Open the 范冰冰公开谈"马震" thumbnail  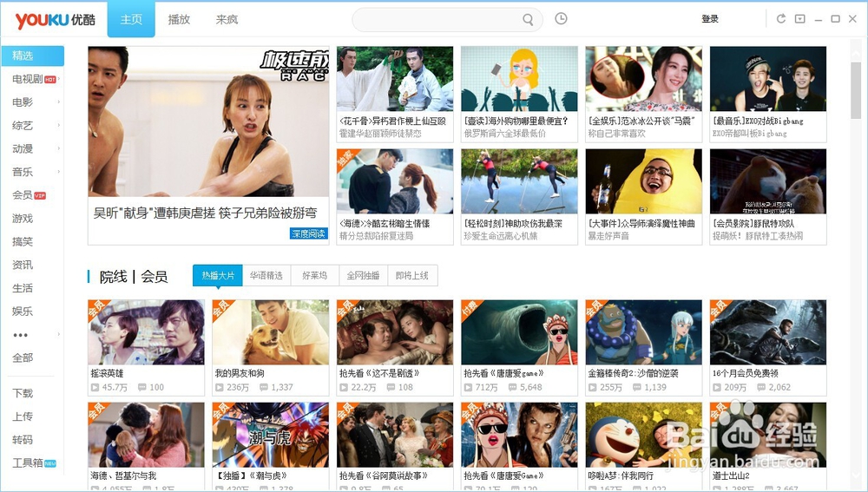[644, 79]
